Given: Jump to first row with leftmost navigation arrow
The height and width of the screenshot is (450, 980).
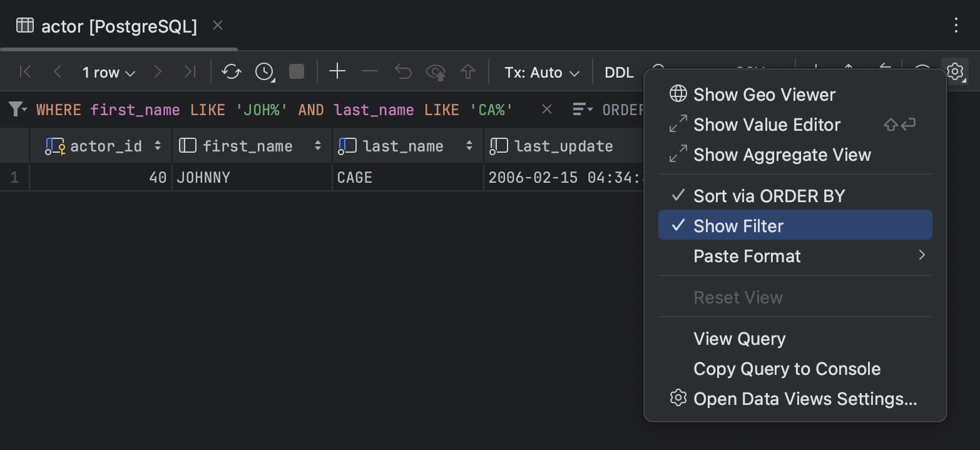Looking at the screenshot, I should click(x=24, y=71).
